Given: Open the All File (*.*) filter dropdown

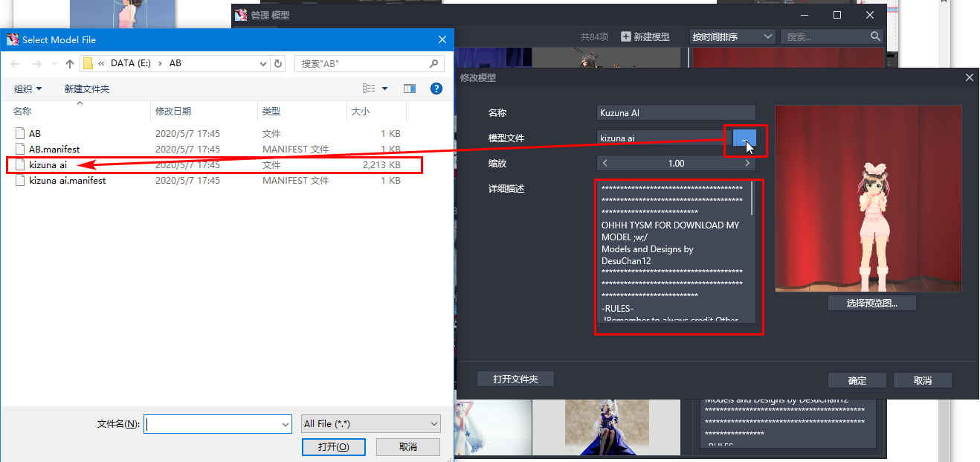Looking at the screenshot, I should [370, 423].
